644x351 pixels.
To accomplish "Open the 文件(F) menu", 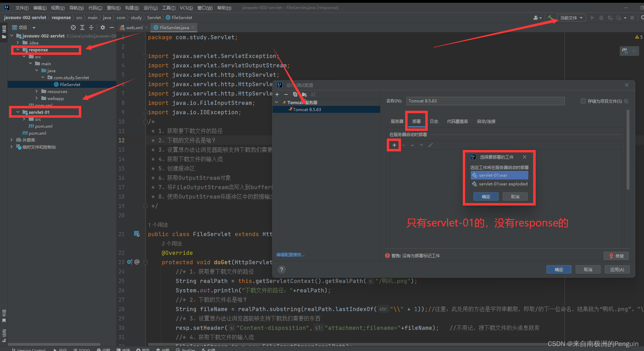I will point(22,8).
